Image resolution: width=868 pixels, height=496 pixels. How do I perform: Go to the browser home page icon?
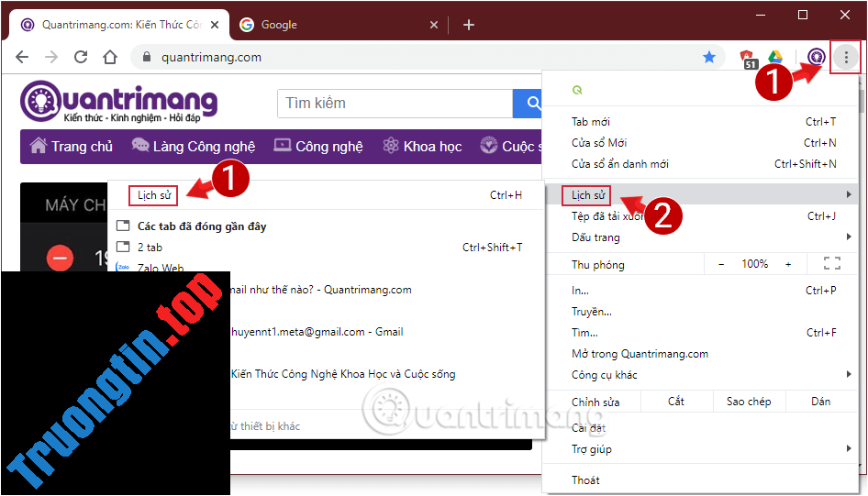110,57
